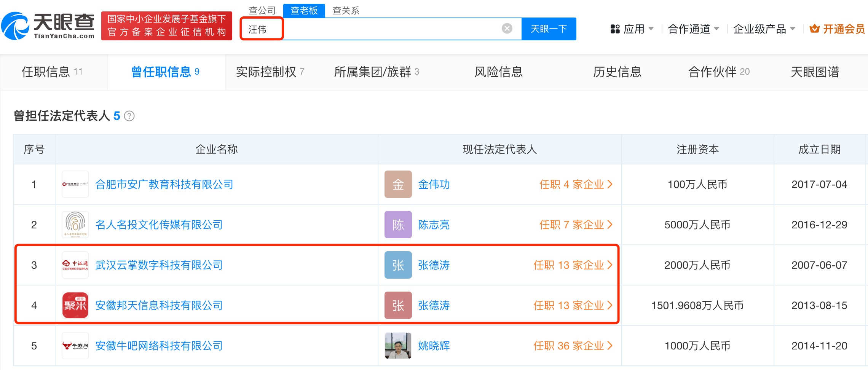Click 陈志亮's purple avatar

(397, 225)
